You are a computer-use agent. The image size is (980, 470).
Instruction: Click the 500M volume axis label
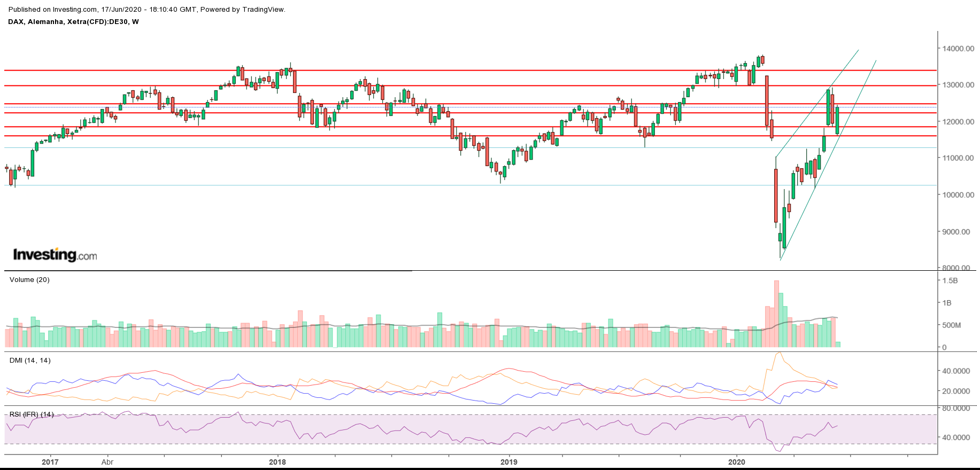pyautogui.click(x=952, y=325)
